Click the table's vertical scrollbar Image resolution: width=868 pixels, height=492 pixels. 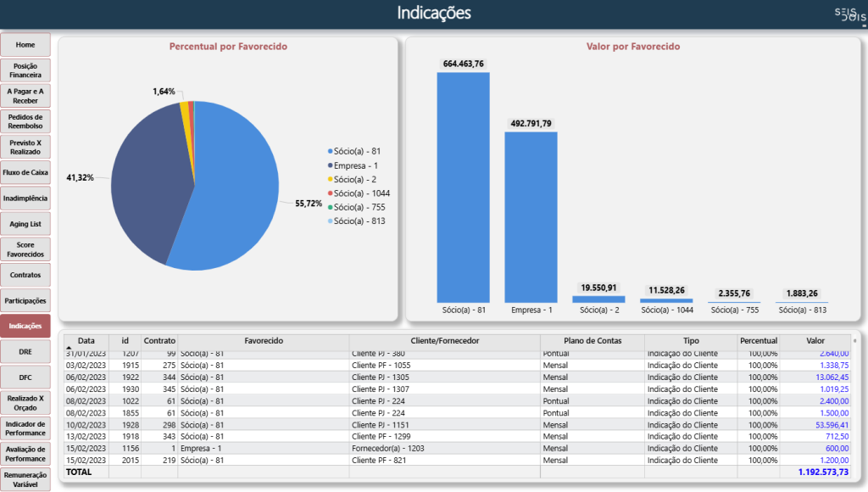point(854,399)
